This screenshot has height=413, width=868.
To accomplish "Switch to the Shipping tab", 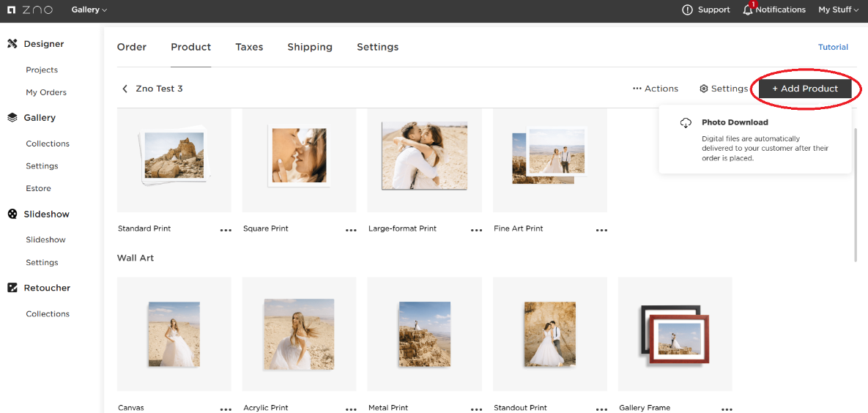I will [x=309, y=47].
